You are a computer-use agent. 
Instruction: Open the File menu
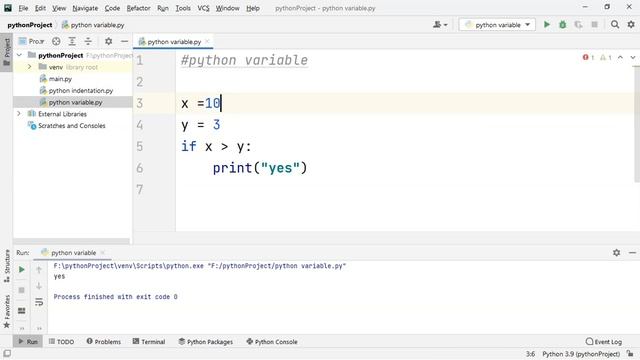coord(23,8)
